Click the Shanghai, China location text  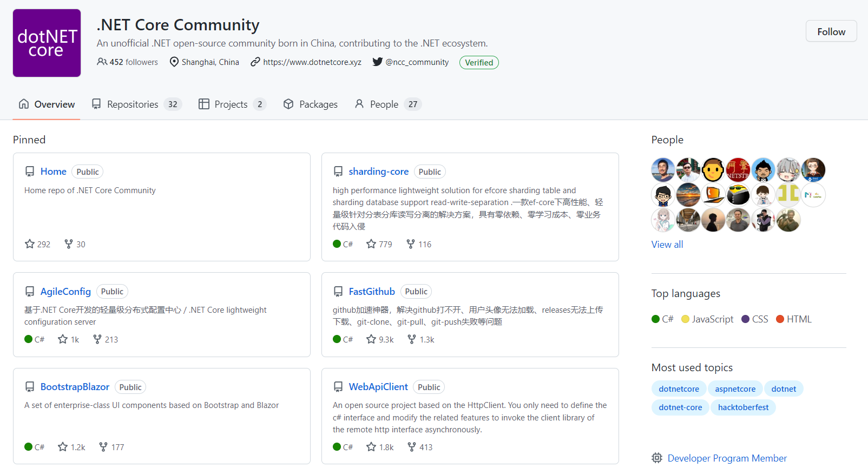click(210, 62)
